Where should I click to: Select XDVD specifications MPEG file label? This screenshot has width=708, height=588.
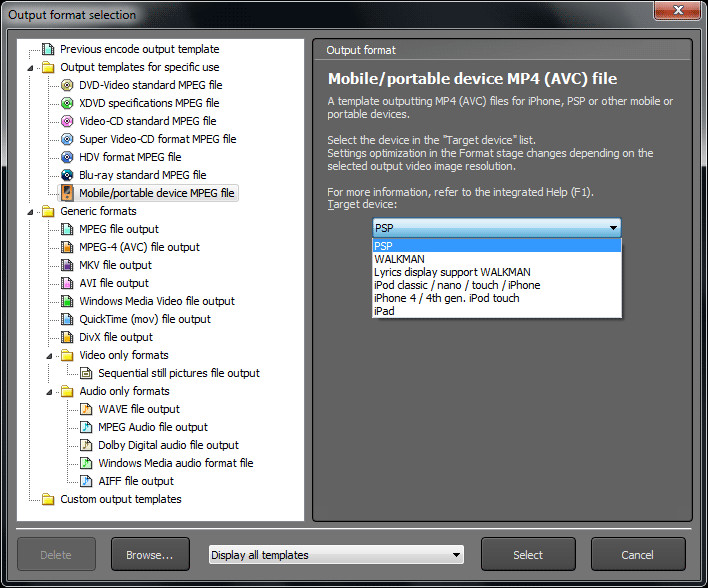tap(149, 103)
